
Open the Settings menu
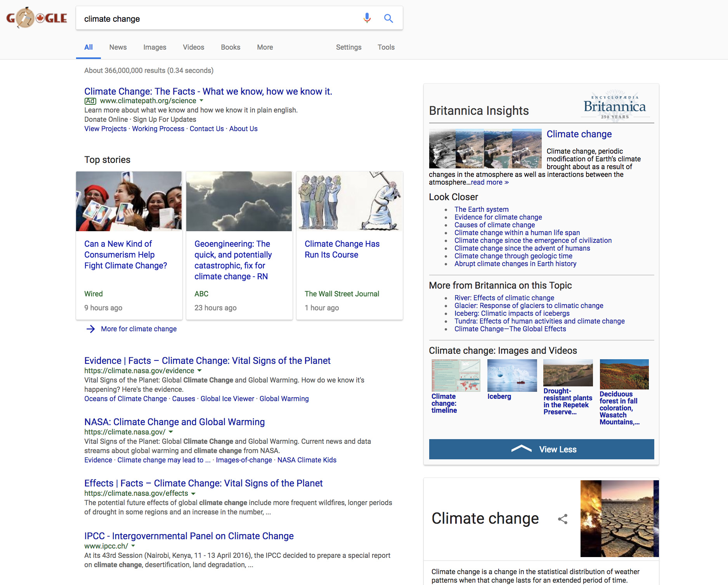click(x=348, y=47)
